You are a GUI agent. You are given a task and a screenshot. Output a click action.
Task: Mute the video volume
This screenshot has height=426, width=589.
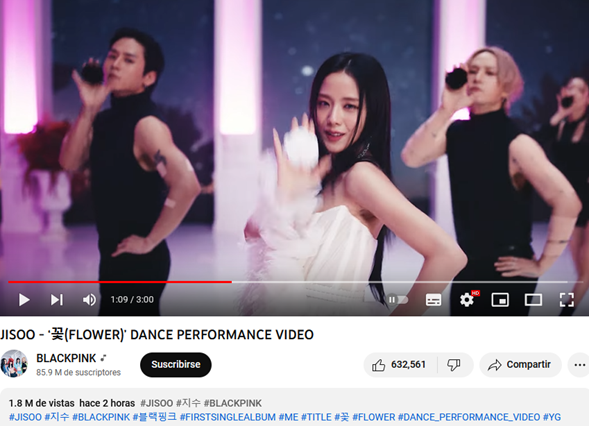pos(89,300)
